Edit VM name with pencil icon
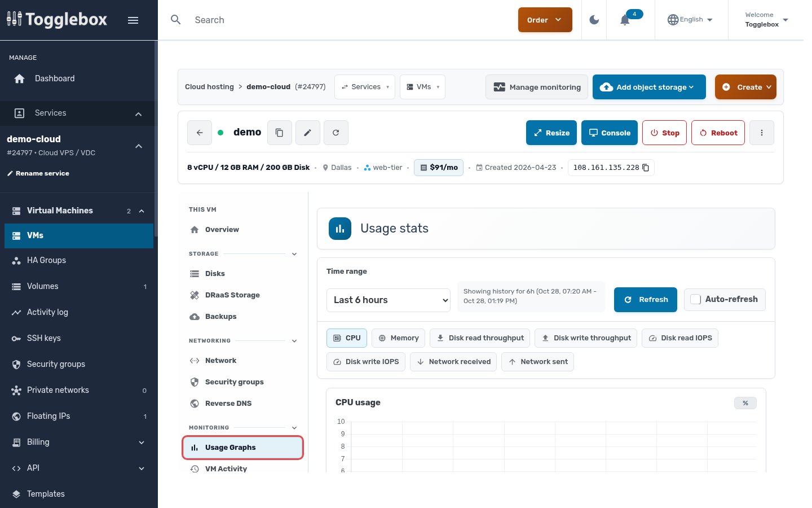 tap(307, 133)
